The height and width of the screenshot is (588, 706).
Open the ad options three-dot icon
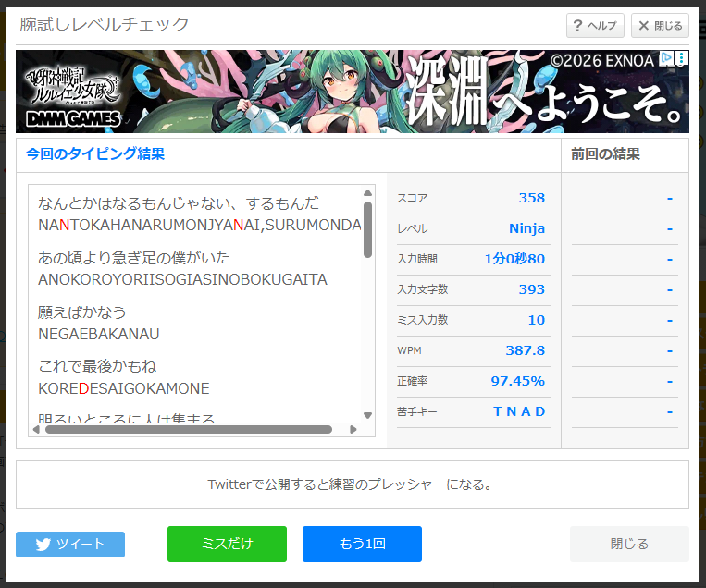682,58
